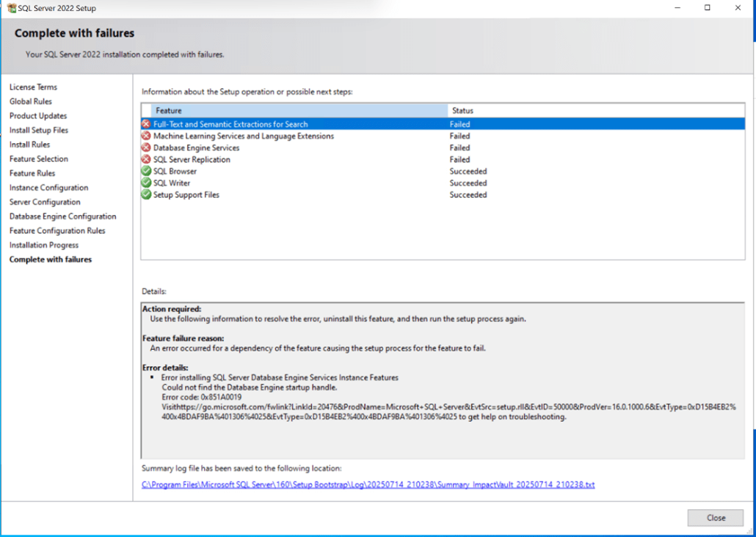Select Machine Learning Services and Language Extensions row
This screenshot has height=537, width=756.
[x=443, y=136]
